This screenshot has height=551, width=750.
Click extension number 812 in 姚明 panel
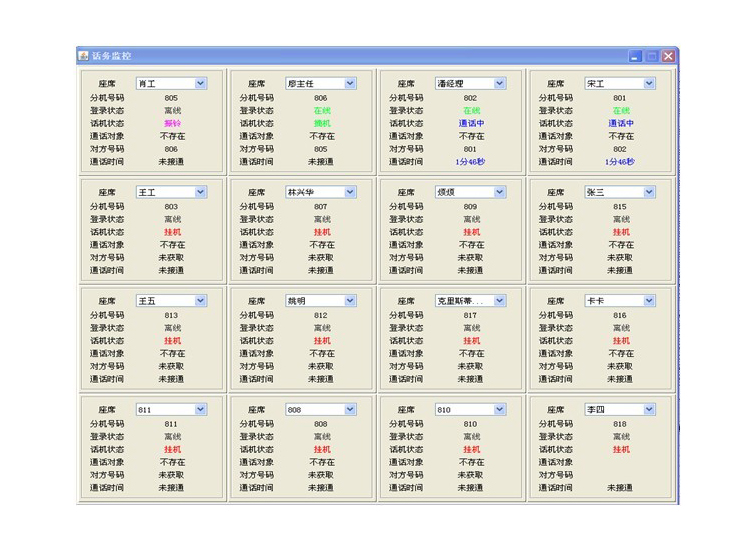pyautogui.click(x=321, y=315)
